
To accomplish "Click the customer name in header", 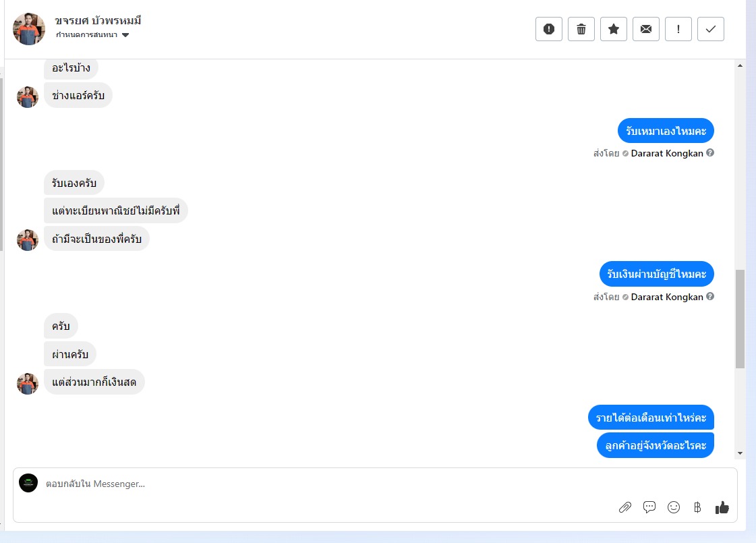I will pos(98,21).
